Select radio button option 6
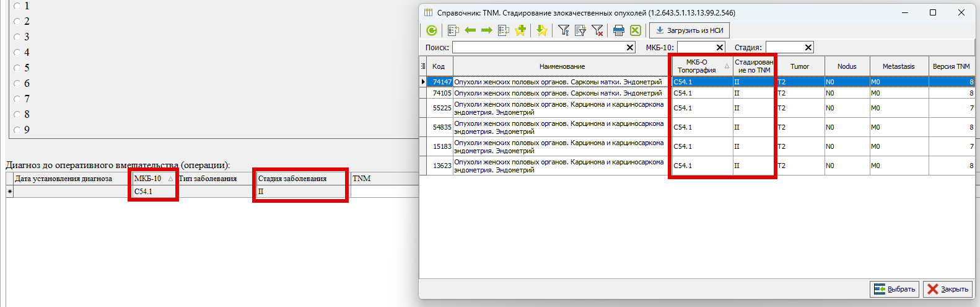Screen dimensions: 980x307 [x=17, y=83]
